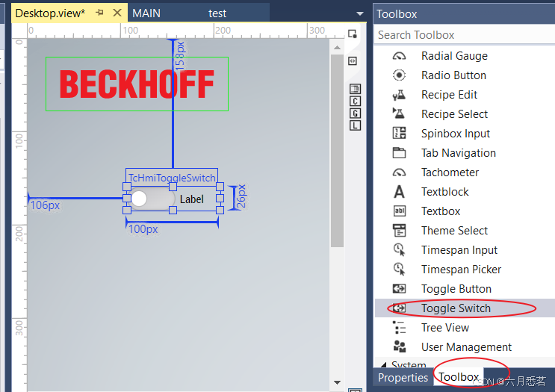
Task: Select User Management text in Toolbox
Action: pyautogui.click(x=466, y=347)
